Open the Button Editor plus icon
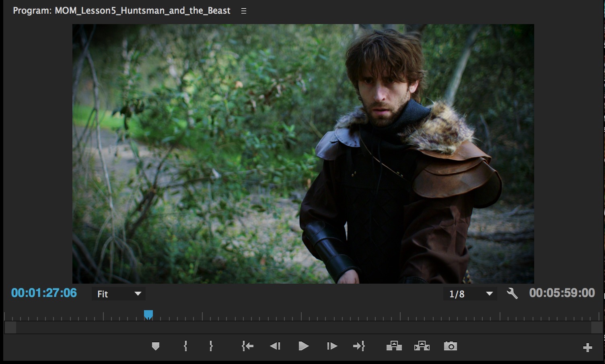This screenshot has width=605, height=364. pos(588,348)
